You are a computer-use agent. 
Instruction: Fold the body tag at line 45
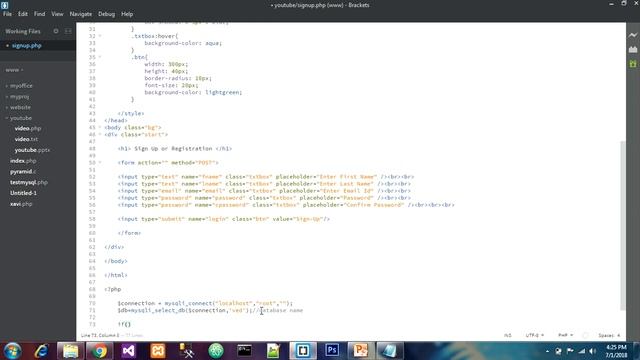point(100,127)
